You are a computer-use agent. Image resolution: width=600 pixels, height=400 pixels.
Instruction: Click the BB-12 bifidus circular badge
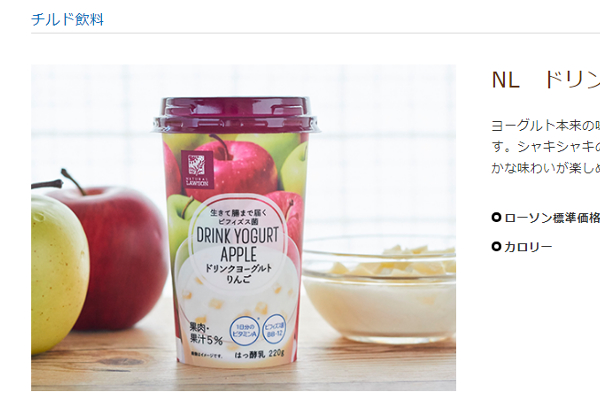tap(275, 329)
